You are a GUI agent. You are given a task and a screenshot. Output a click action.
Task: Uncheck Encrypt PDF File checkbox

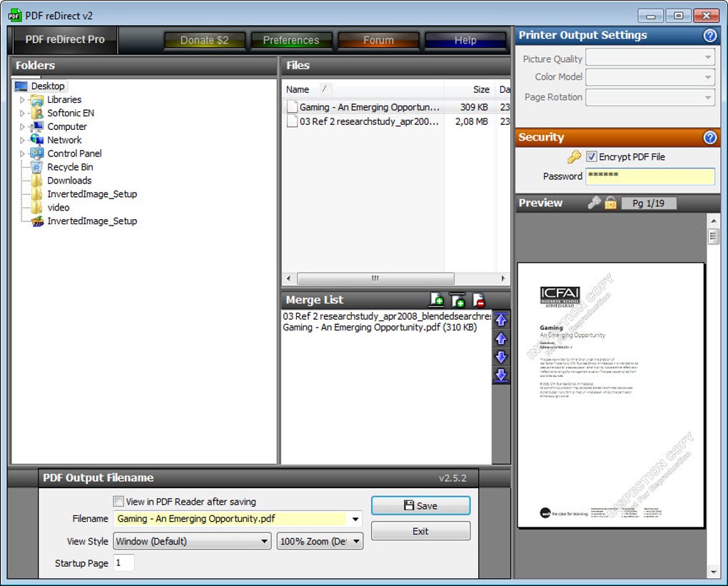[592, 156]
